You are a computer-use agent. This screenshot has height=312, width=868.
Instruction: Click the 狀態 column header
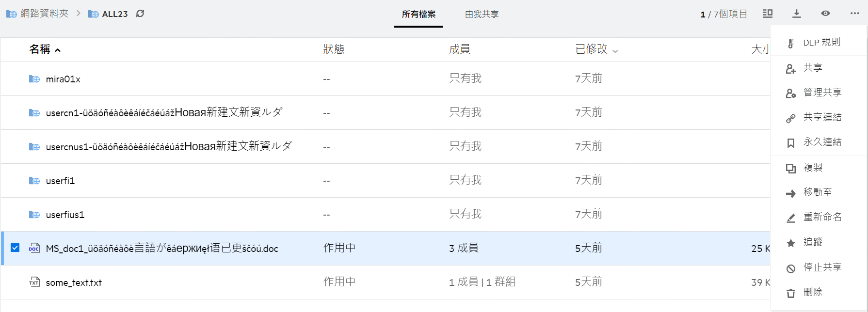coord(334,49)
